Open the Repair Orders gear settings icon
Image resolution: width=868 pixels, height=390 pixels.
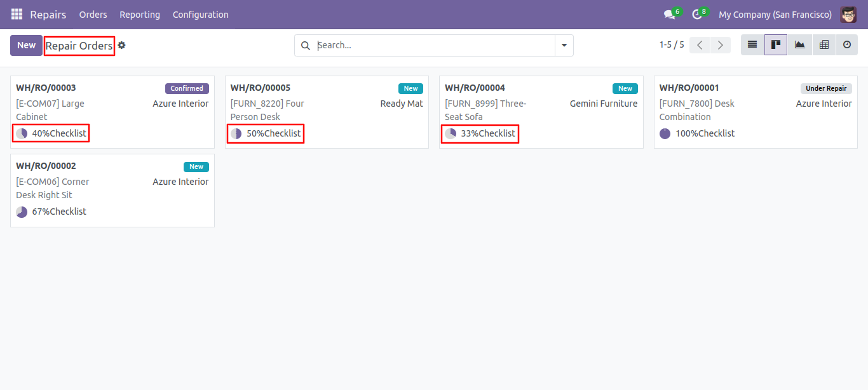click(x=121, y=45)
